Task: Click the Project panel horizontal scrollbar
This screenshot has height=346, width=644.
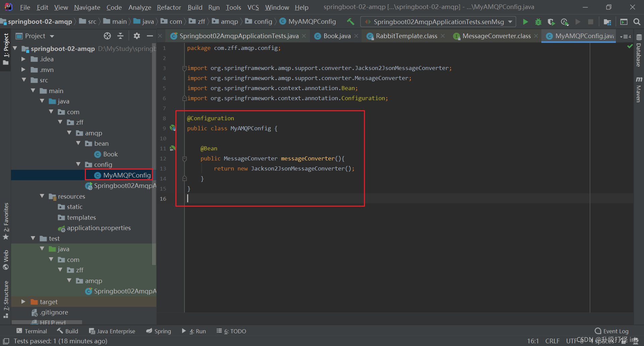Action: (x=47, y=322)
